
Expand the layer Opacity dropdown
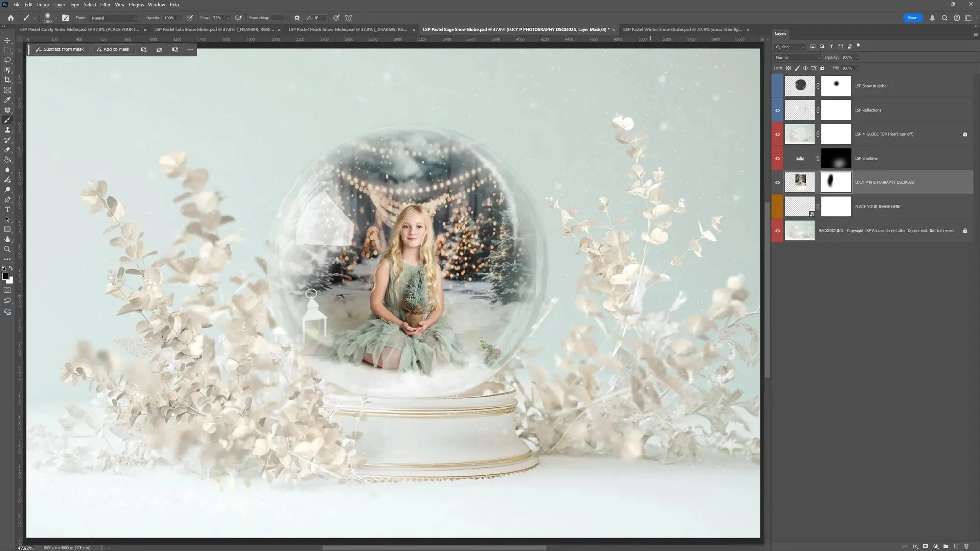(x=857, y=58)
